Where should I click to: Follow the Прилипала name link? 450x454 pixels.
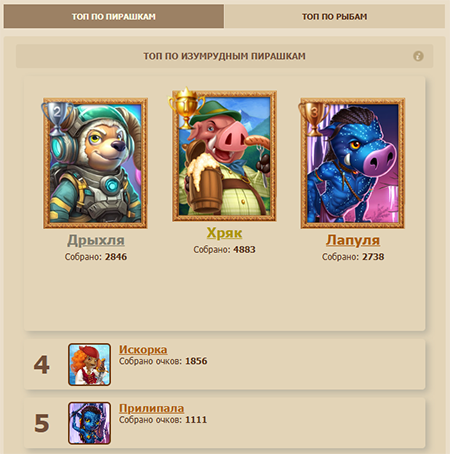[151, 408]
